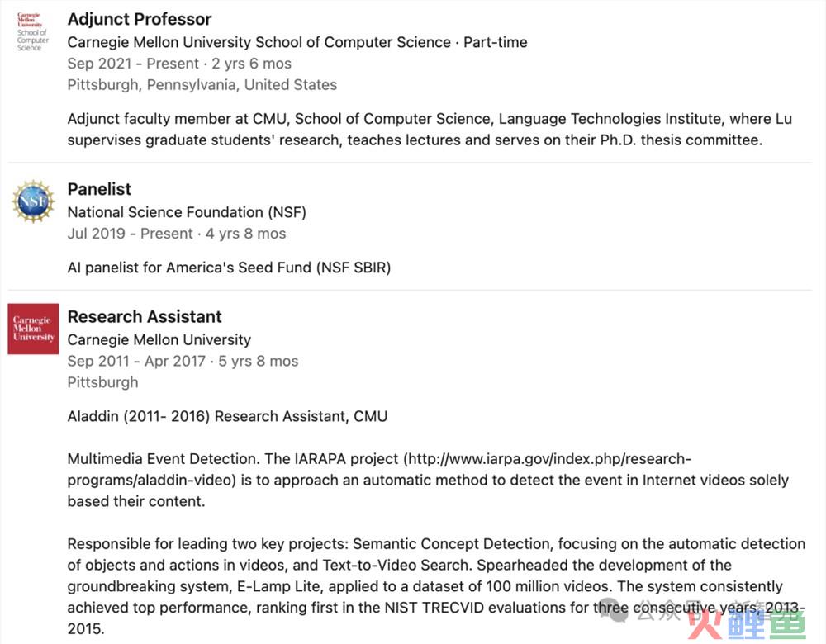Image resolution: width=826 pixels, height=644 pixels.
Task: Click the Sep 2011 - Apr 2017 date line
Action: (183, 362)
